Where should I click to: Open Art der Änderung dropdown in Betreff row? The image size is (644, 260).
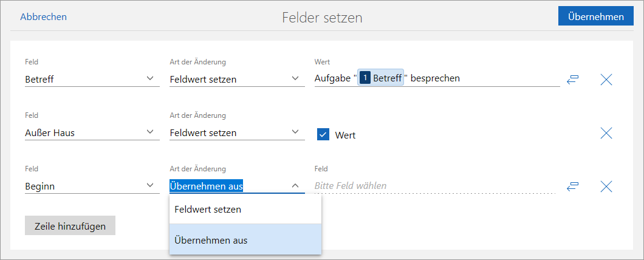(x=236, y=79)
